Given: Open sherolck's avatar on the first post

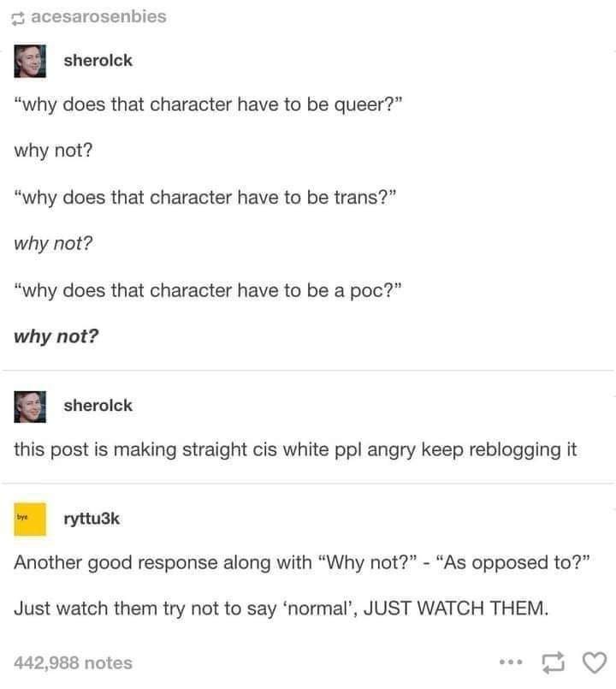Looking at the screenshot, I should click(30, 61).
